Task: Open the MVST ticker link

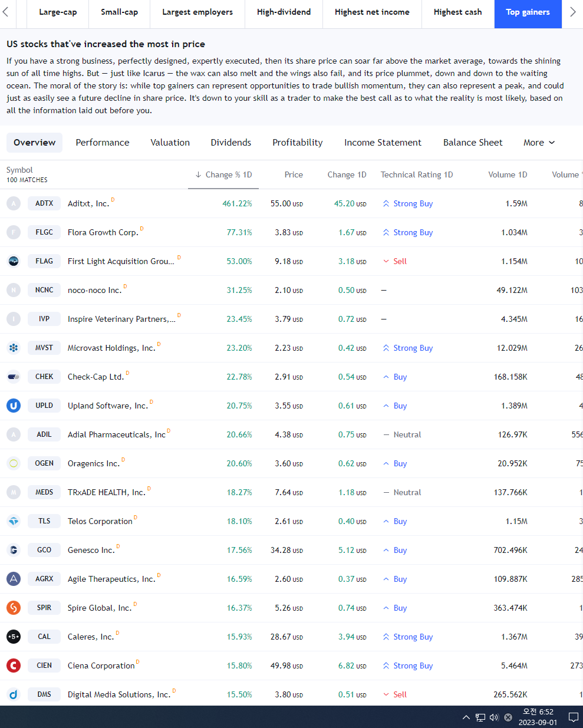Action: pos(44,348)
